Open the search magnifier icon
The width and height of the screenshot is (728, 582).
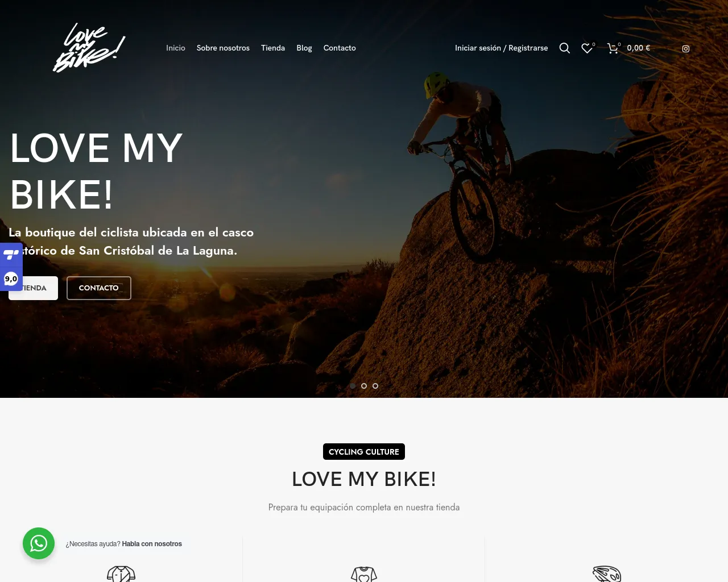564,48
